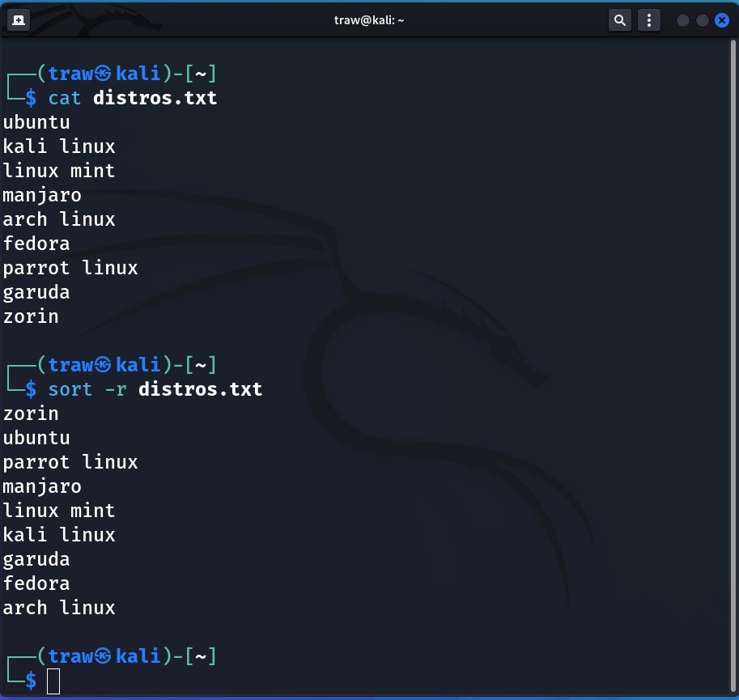Click the second (traw㉿kali)-[~] prompt header
This screenshot has height=700, width=739.
(x=126, y=365)
